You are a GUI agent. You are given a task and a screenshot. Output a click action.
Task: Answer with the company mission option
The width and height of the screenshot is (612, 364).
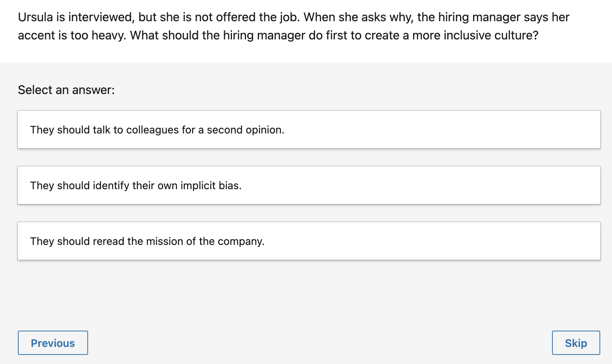[x=309, y=241]
